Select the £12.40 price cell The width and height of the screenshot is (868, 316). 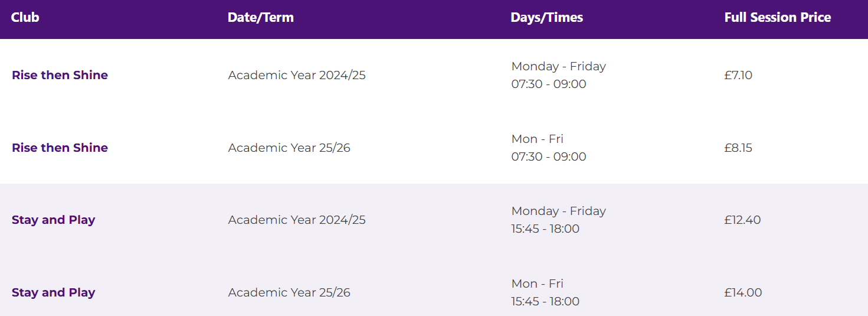[x=742, y=220]
